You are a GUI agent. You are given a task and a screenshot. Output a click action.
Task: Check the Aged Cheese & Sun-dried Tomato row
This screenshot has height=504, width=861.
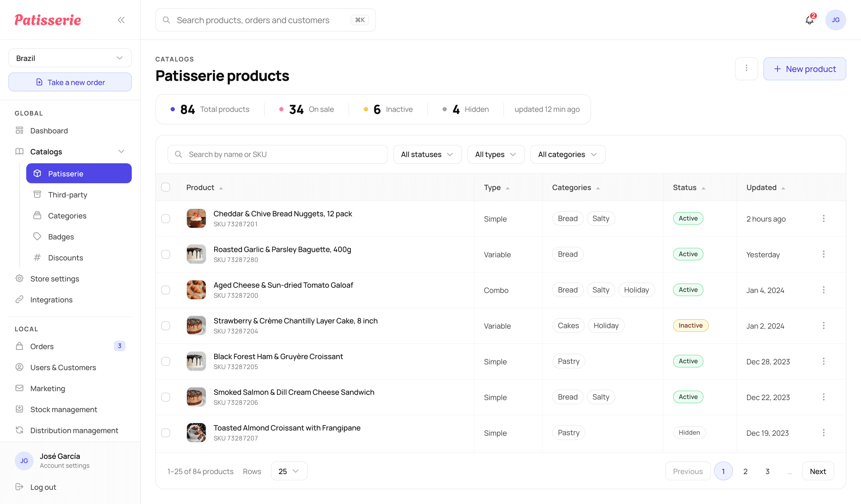pos(166,290)
